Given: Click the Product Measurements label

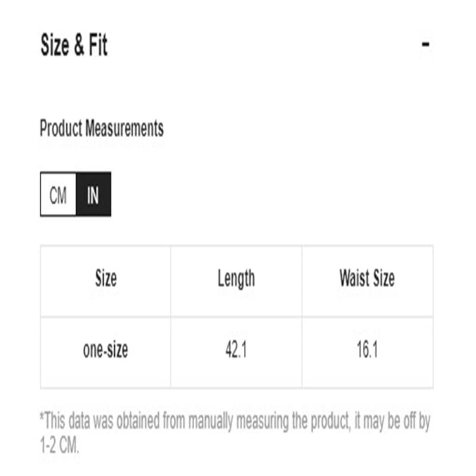Looking at the screenshot, I should pos(102,128).
